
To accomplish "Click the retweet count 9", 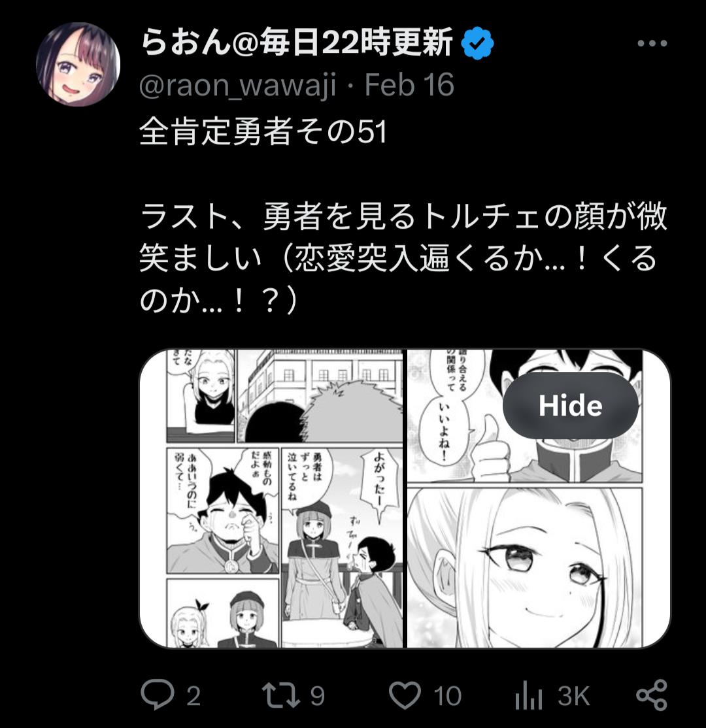I will pos(317,696).
